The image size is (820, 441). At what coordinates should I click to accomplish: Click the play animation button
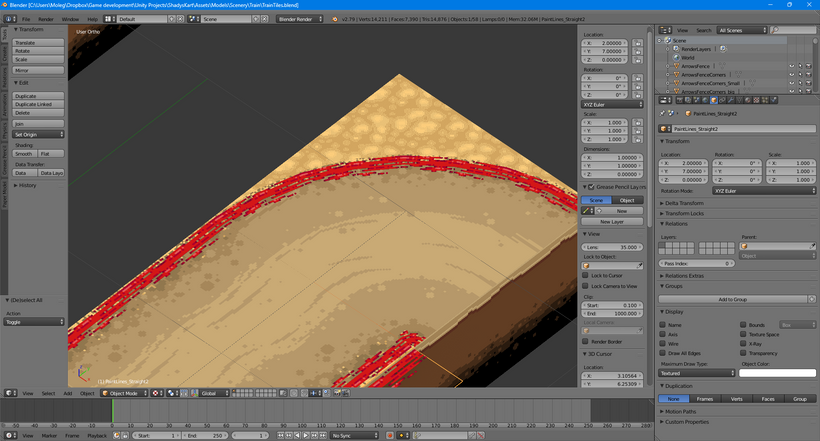[x=306, y=435]
